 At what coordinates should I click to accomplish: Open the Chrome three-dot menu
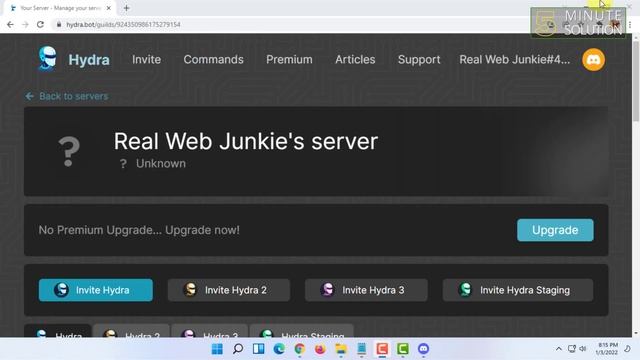pyautogui.click(x=630, y=25)
